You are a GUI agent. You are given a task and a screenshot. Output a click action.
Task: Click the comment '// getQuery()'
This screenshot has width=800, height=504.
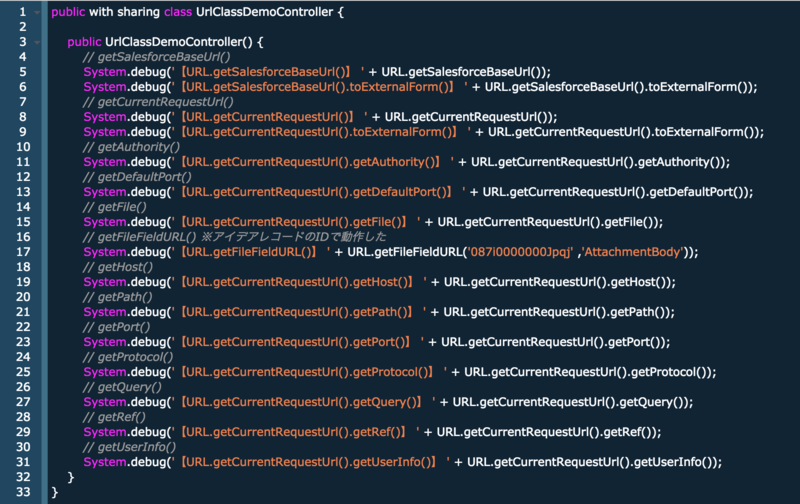point(122,387)
